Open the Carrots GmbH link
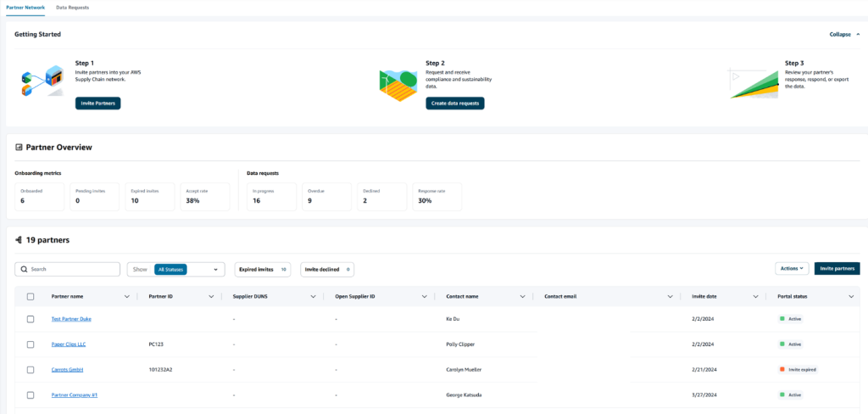This screenshot has width=868, height=414. click(67, 370)
